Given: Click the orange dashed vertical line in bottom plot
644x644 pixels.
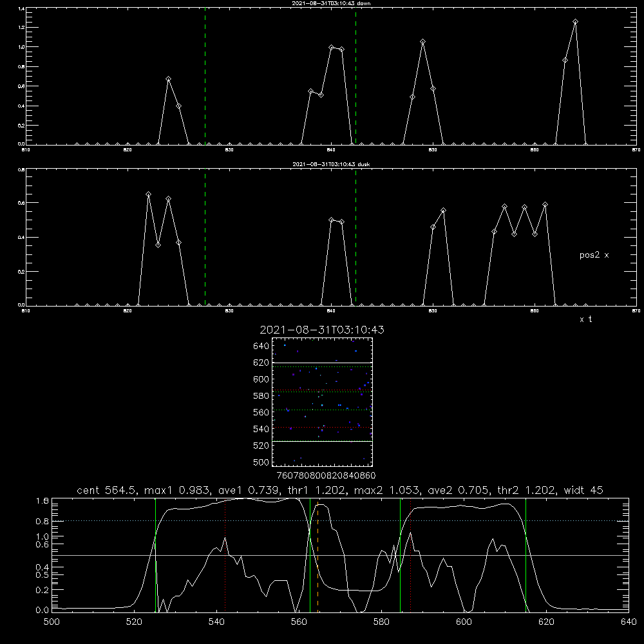Looking at the screenshot, I should tap(318, 555).
